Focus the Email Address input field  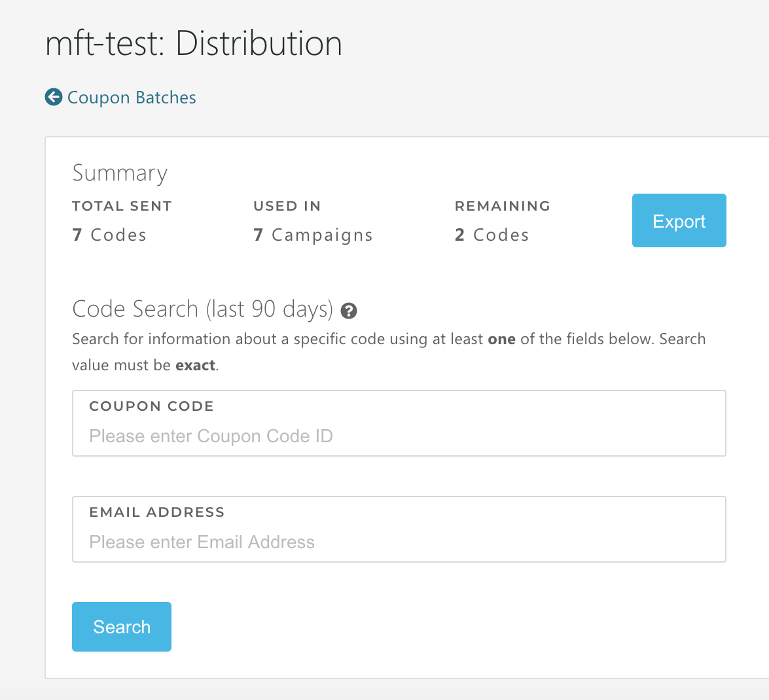398,542
